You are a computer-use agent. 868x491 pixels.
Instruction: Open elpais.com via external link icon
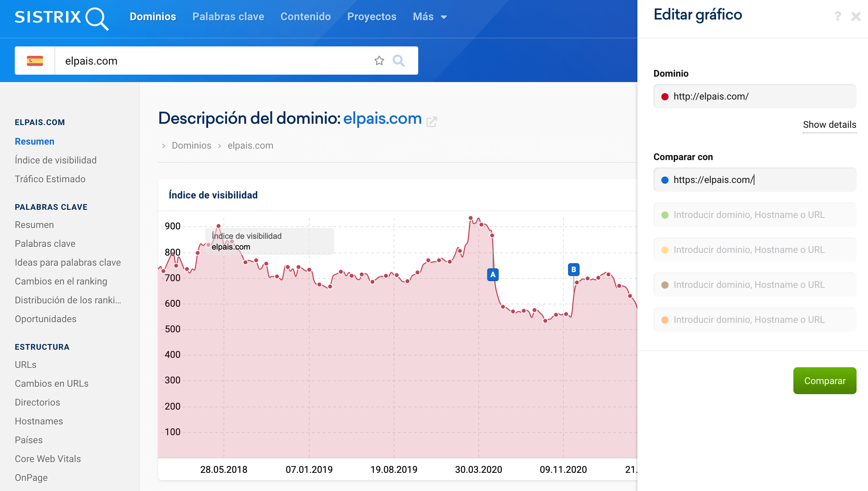pyautogui.click(x=431, y=121)
